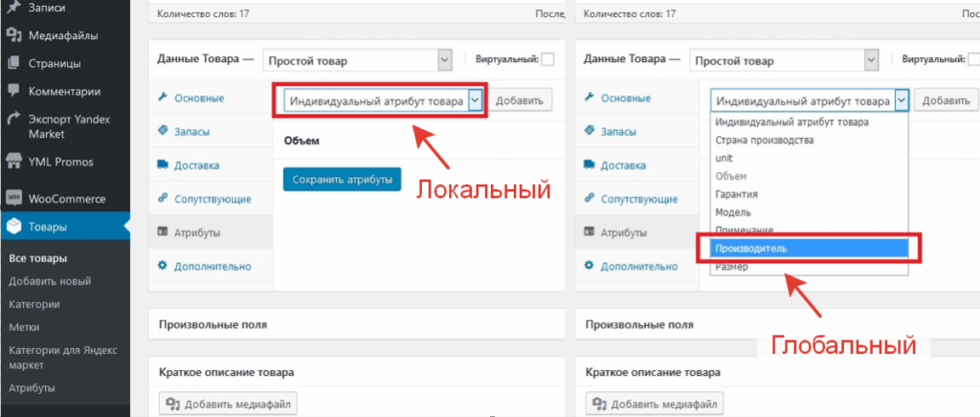
Task: Open the right Простой товар dropdown
Action: point(784,60)
